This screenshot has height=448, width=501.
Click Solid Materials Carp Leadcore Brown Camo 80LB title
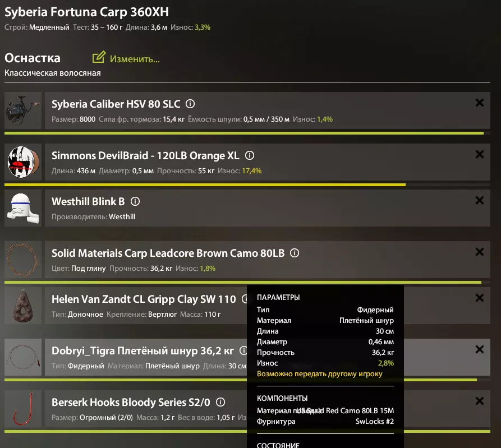(168, 253)
